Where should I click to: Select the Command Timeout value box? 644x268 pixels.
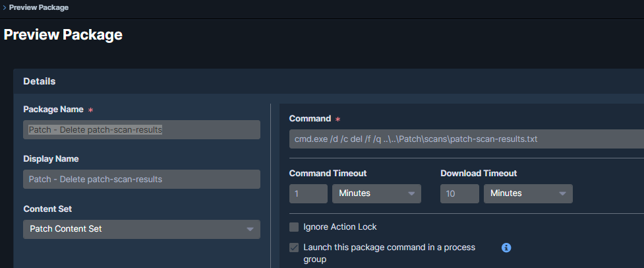pyautogui.click(x=308, y=193)
